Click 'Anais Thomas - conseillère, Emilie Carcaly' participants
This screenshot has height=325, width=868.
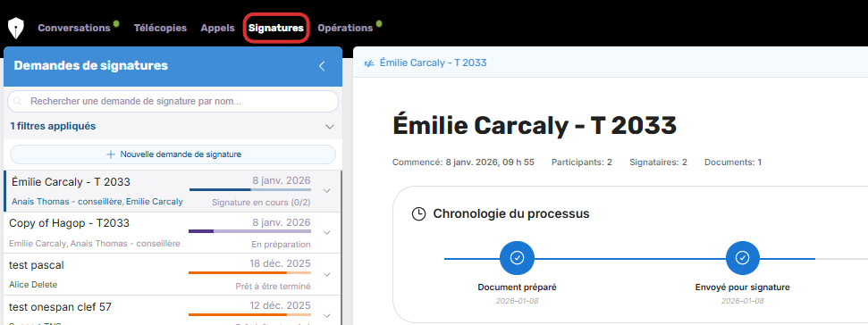coord(97,202)
